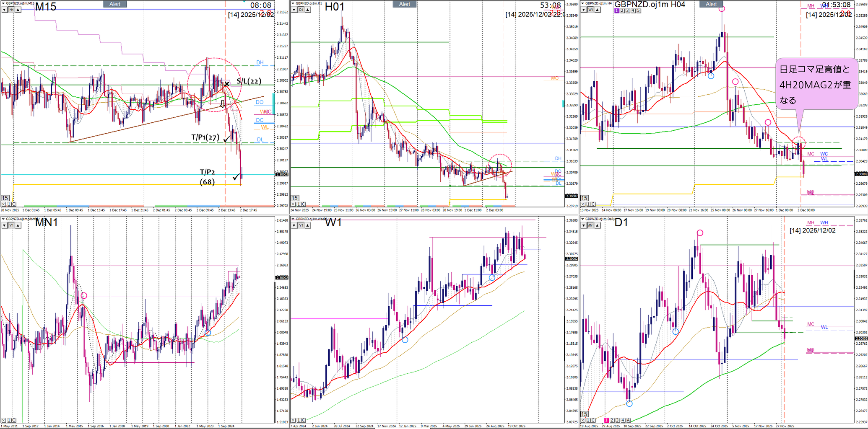Toggle the 2 button under the H04 chart title
868x429 pixels.
click(x=622, y=10)
